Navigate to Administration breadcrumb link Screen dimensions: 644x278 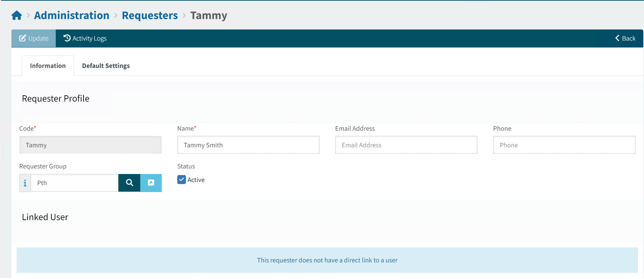coord(72,16)
